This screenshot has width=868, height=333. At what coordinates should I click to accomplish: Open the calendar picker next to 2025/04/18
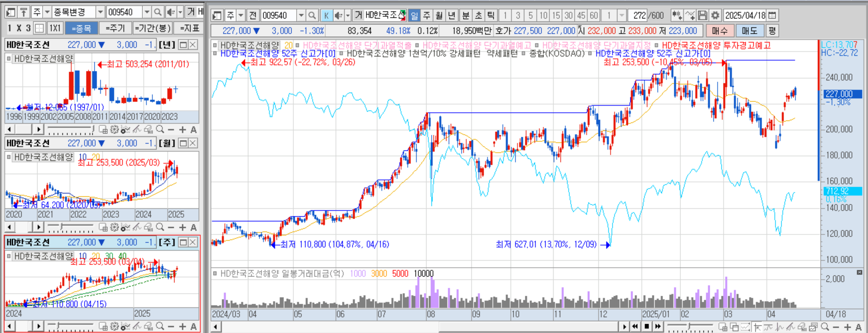(772, 16)
